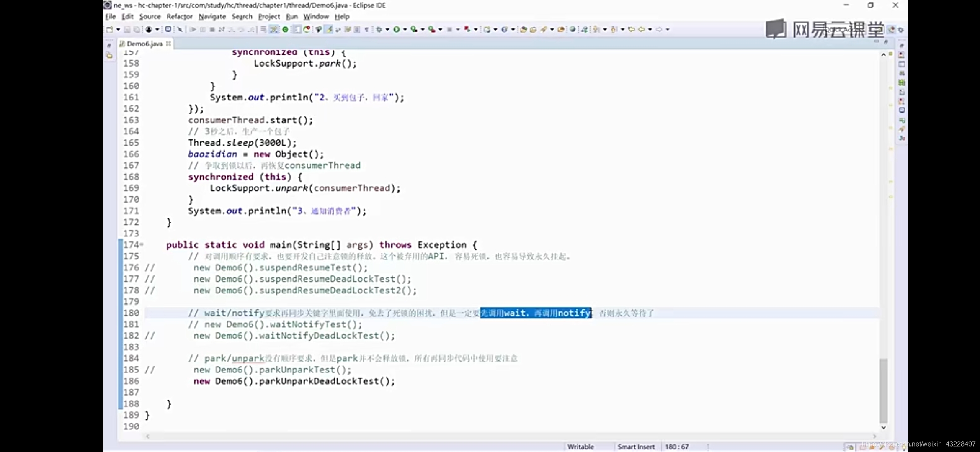
Task: Click the horizontal scrollbar left arrow
Action: click(x=147, y=436)
